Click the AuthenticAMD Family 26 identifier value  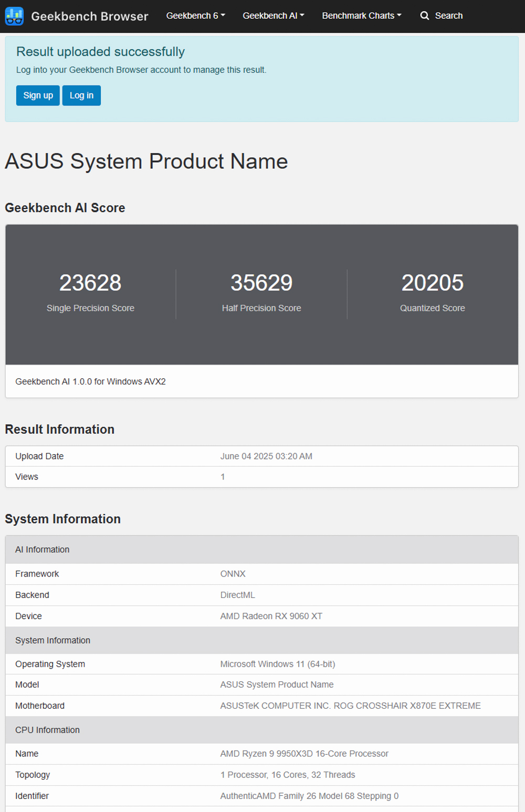[x=309, y=796]
